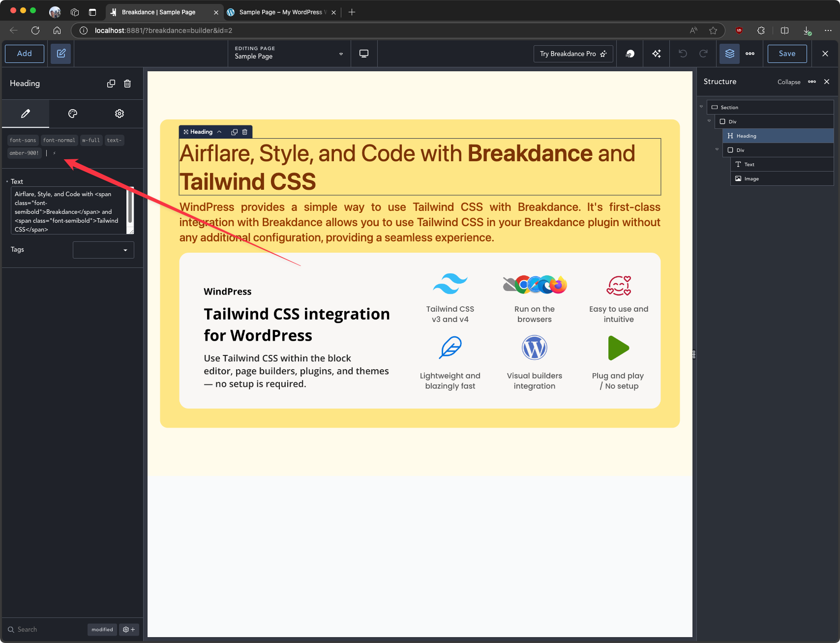Switch to the Settings gear tab
Screen dimensions: 840x643
coord(120,114)
